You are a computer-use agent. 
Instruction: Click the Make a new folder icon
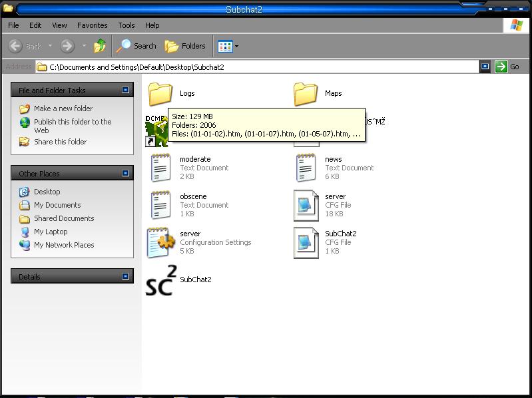tap(25, 109)
